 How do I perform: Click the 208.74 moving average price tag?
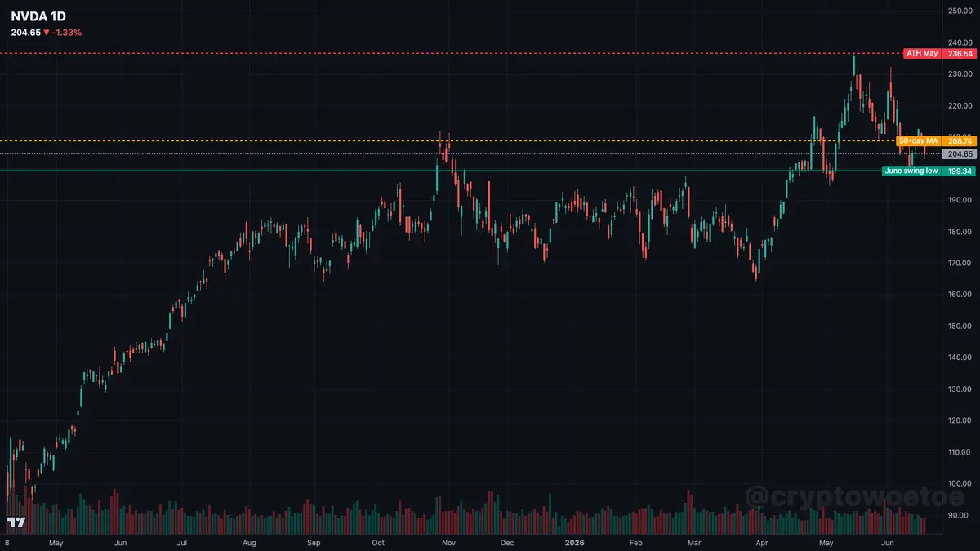960,141
